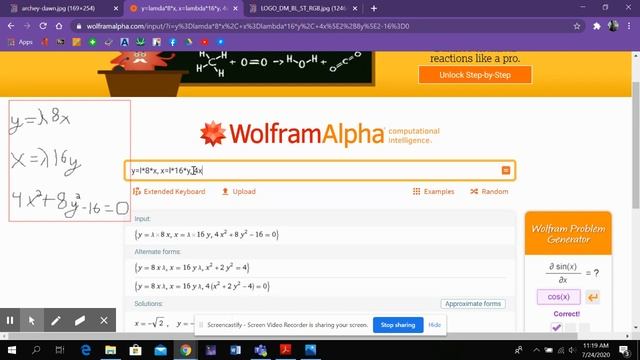Open Google Chrome from the taskbar
This screenshot has width=640, height=360.
click(x=186, y=350)
